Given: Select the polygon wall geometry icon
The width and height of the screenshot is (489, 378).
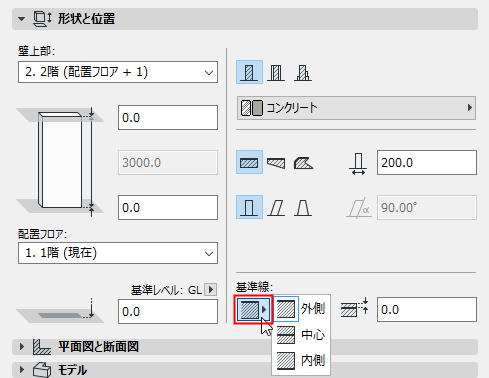Looking at the screenshot, I should click(303, 163).
